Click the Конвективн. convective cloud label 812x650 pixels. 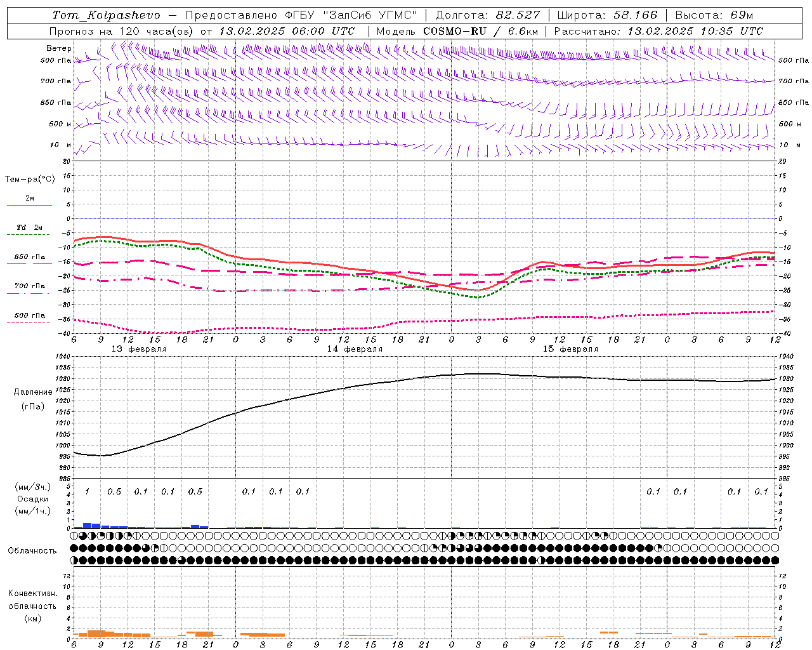pyautogui.click(x=32, y=594)
